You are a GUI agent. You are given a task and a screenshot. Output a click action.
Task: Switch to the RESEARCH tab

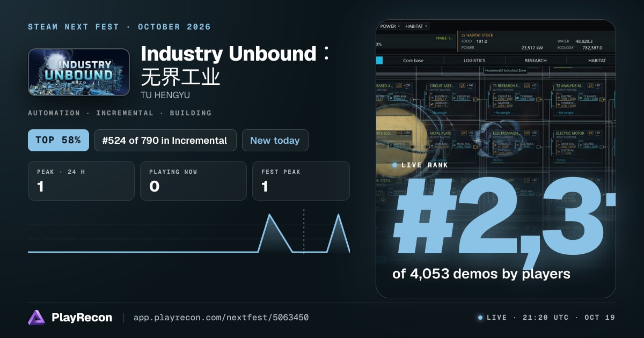pyautogui.click(x=536, y=61)
